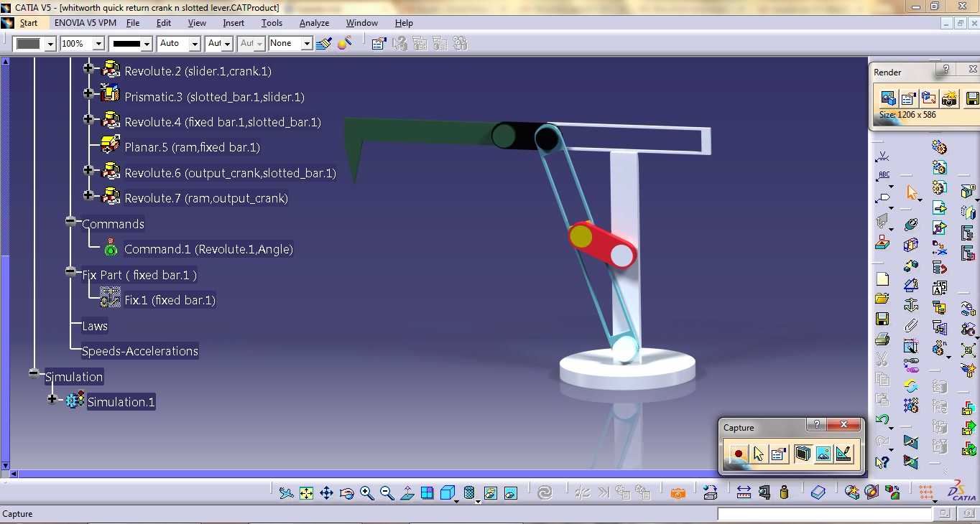Select the Speeds-Accelerations tree entry
Viewport: 980px width, 524px height.
tap(140, 351)
